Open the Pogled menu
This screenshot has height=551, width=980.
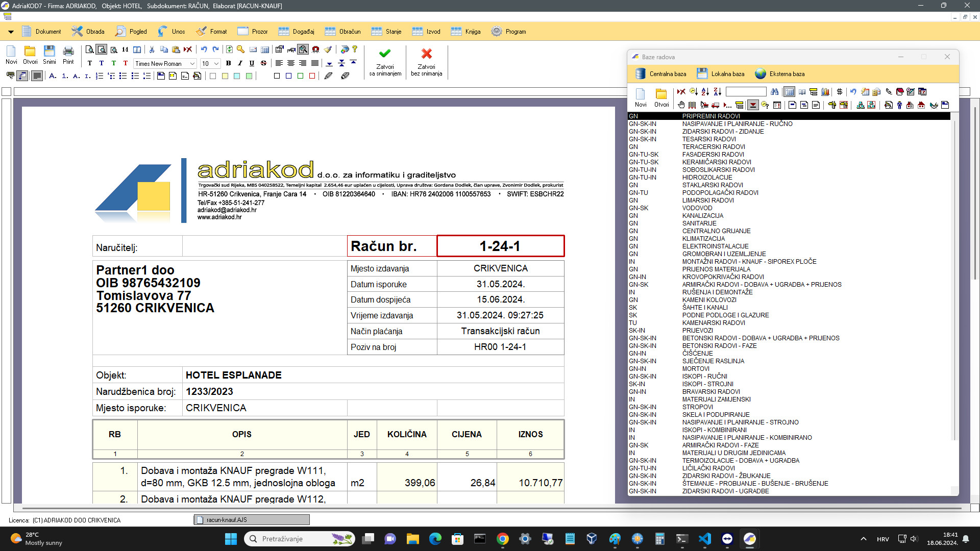[131, 32]
